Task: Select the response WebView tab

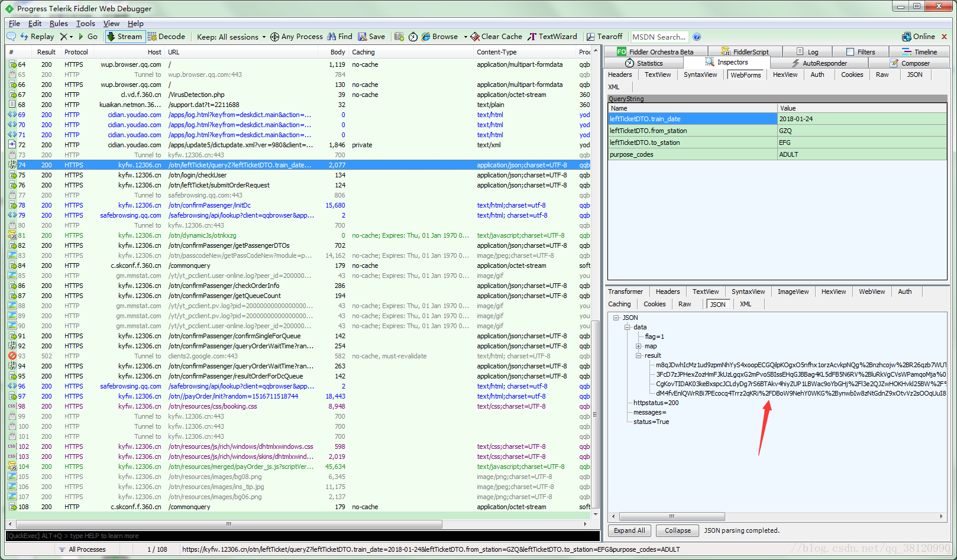Action: 872,292
